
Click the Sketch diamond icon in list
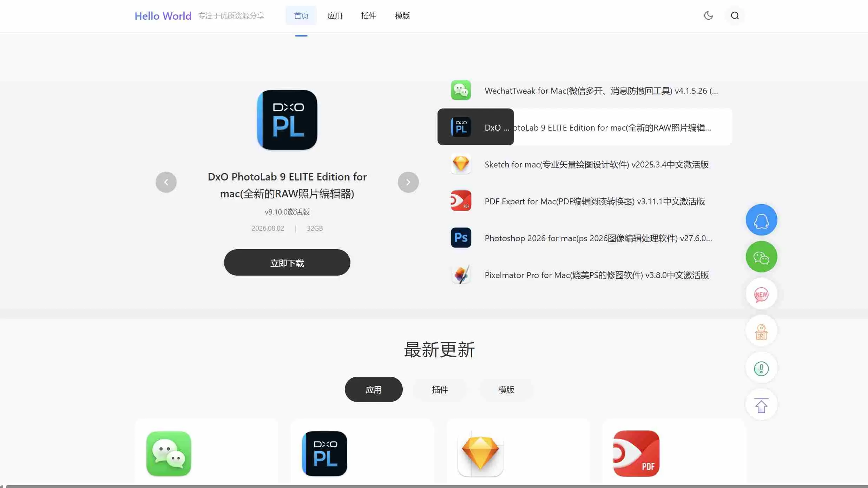tap(461, 164)
